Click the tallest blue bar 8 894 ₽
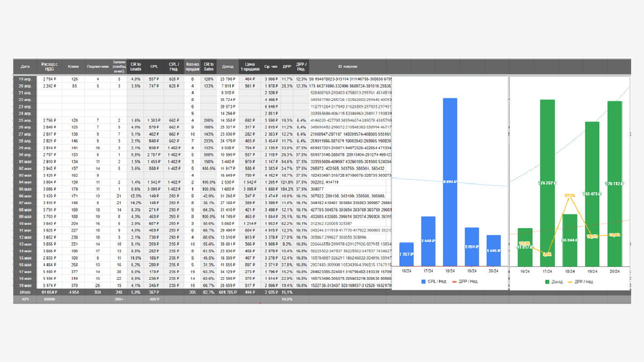The height and width of the screenshot is (362, 644). click(x=450, y=182)
